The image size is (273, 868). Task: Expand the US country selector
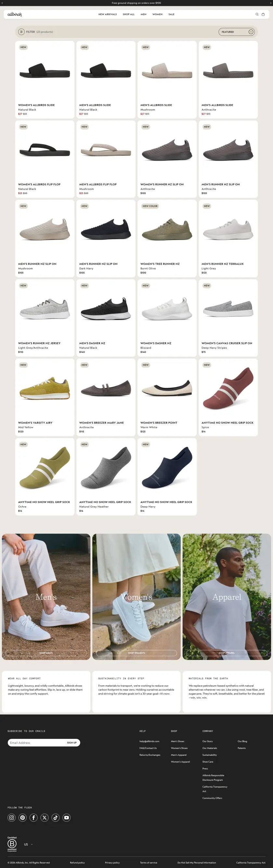click(x=28, y=844)
